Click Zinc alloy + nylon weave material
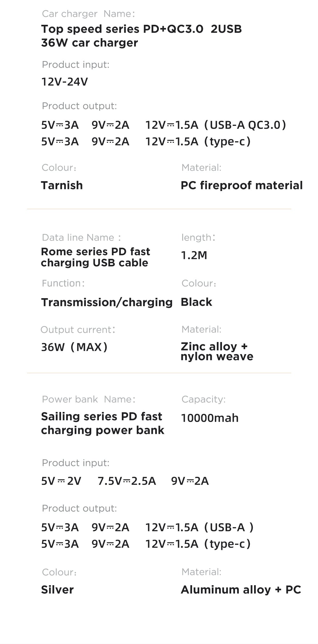The image size is (318, 644). click(217, 351)
